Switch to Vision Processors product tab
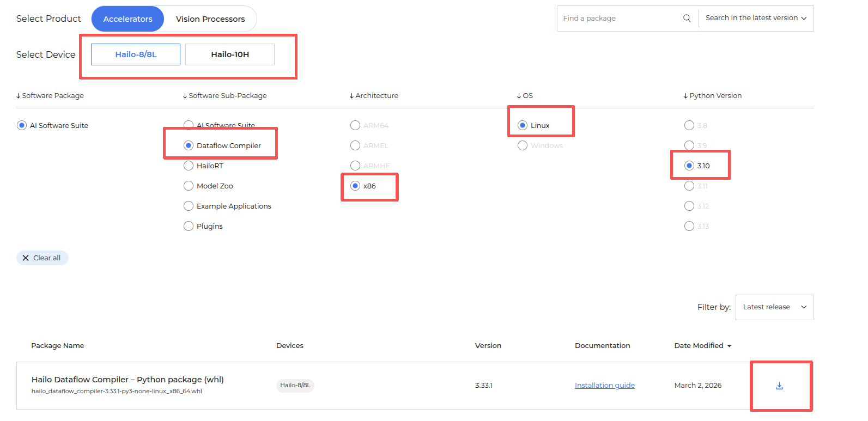Screen dimensions: 868x421 pos(210,19)
